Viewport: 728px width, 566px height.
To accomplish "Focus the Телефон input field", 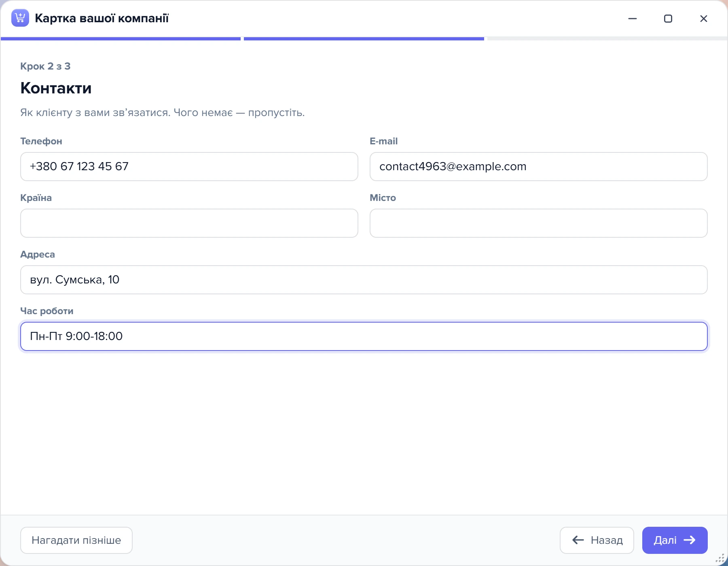I will (x=189, y=167).
